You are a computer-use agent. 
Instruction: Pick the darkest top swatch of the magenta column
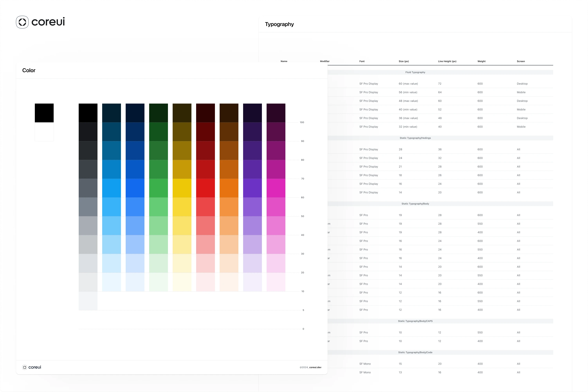tap(276, 113)
